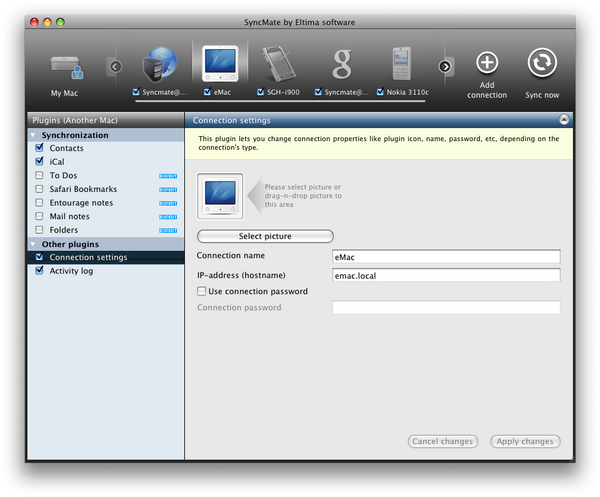Uncheck the Nokia 3110c device checkbox
This screenshot has height=497, width=600.
tap(380, 92)
